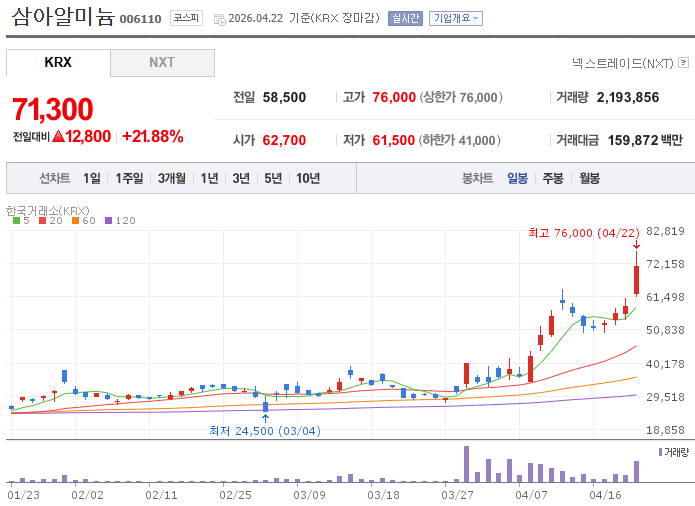Screen dimensions: 695x506
Task: Click the change amount 12,800
Action: tap(88, 136)
